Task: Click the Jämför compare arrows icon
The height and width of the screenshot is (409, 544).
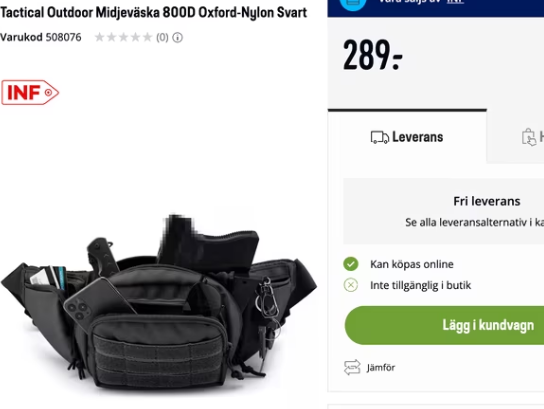Action: (352, 367)
